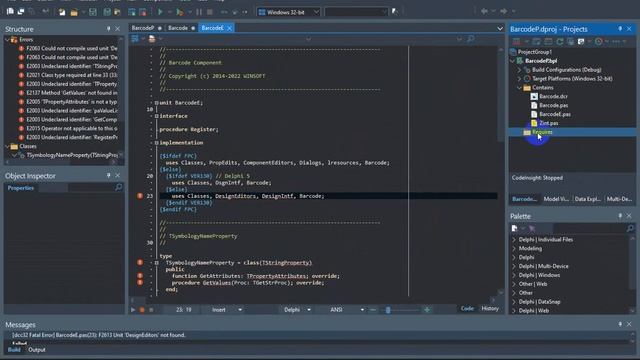
Task: Expand Delphi | Multi-Device palette category
Action: pos(514,266)
